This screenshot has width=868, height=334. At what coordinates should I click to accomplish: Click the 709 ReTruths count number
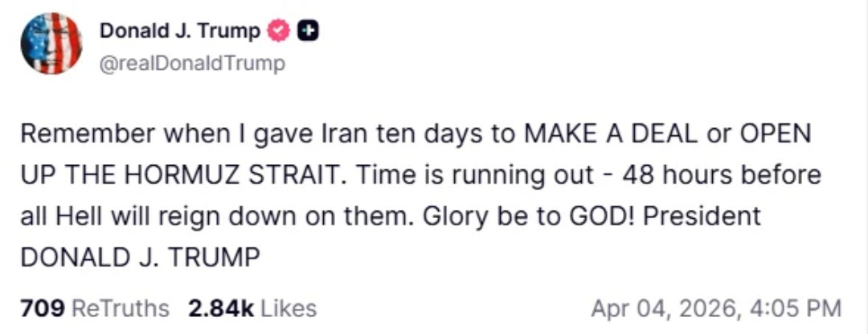(x=42, y=308)
